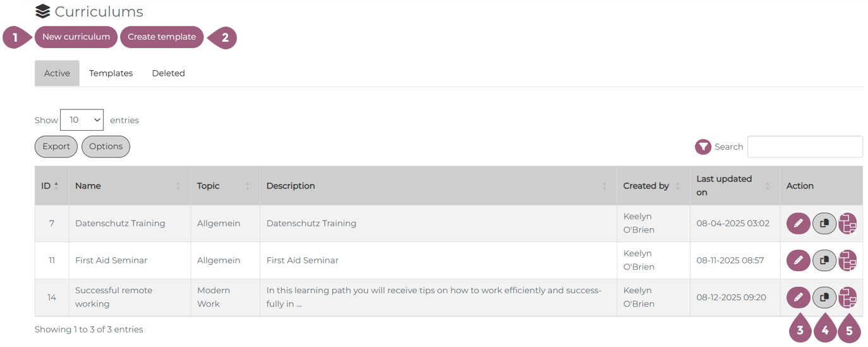Image resolution: width=868 pixels, height=347 pixels.
Task: Copy the Datenschutz Training curriculum
Action: (x=824, y=224)
